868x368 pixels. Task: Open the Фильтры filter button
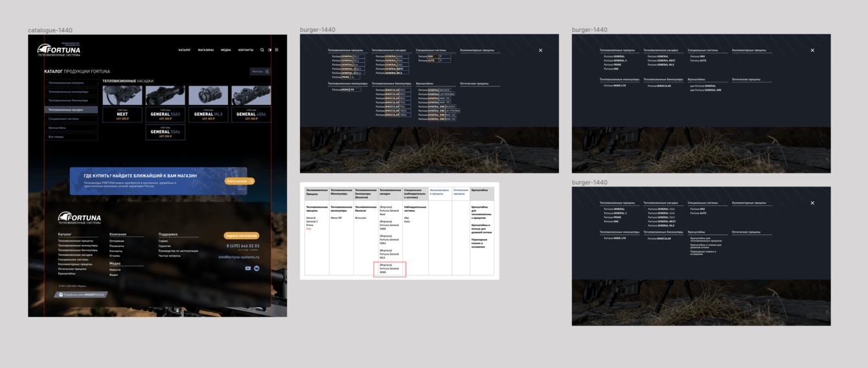click(x=260, y=71)
